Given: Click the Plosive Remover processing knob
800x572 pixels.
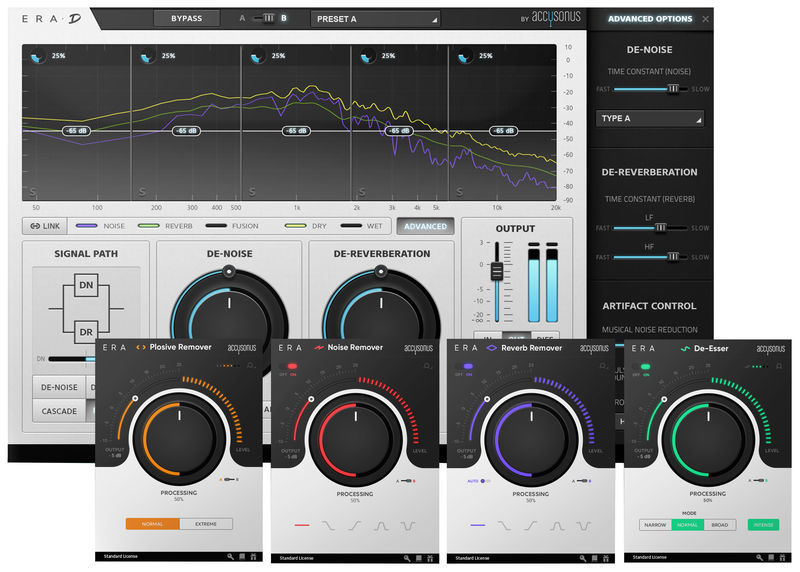Looking at the screenshot, I should pyautogui.click(x=179, y=438).
